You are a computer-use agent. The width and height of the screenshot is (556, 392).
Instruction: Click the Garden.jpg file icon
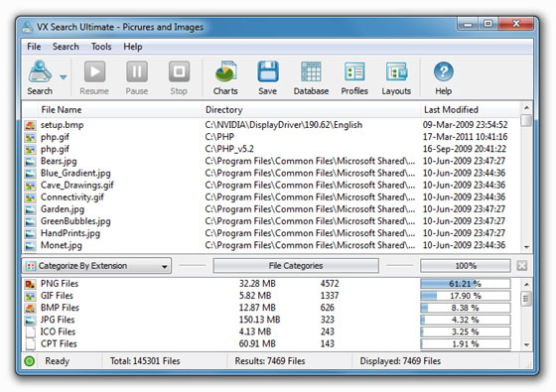[x=30, y=209]
